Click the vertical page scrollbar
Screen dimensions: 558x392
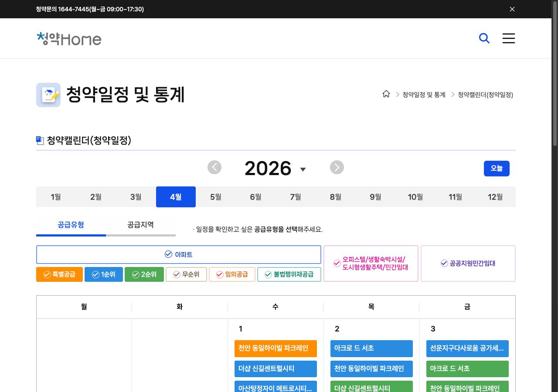tap(555, 74)
